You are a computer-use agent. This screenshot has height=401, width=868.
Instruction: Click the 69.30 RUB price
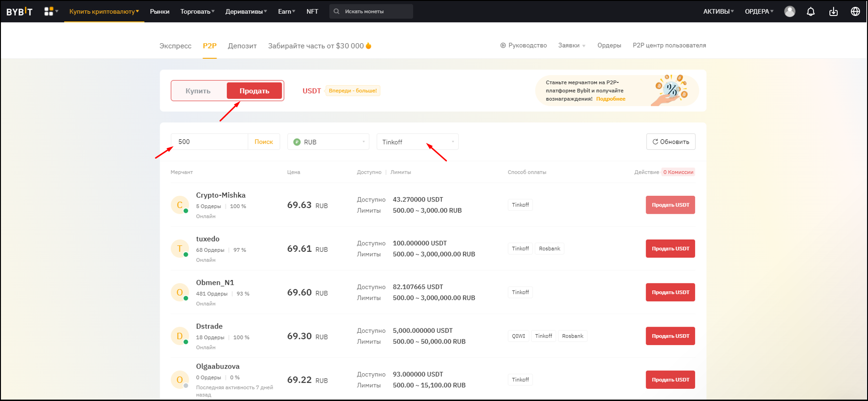[308, 337]
